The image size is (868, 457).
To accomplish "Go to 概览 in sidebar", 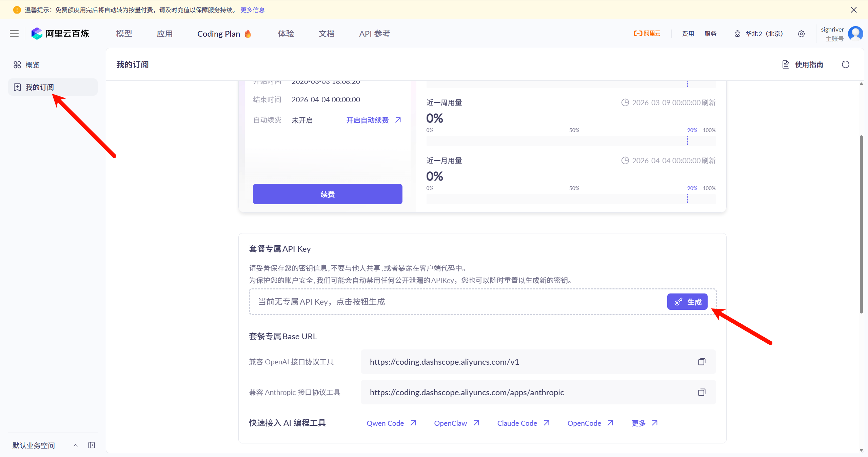I will [53, 65].
